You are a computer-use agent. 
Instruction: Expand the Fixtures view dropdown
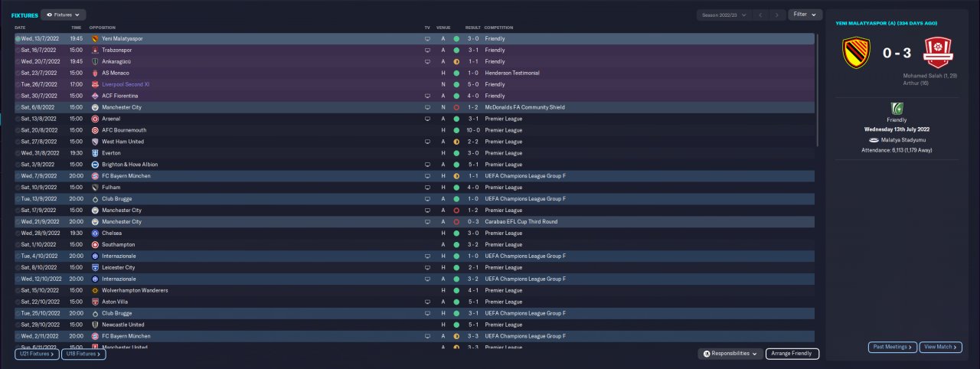64,15
